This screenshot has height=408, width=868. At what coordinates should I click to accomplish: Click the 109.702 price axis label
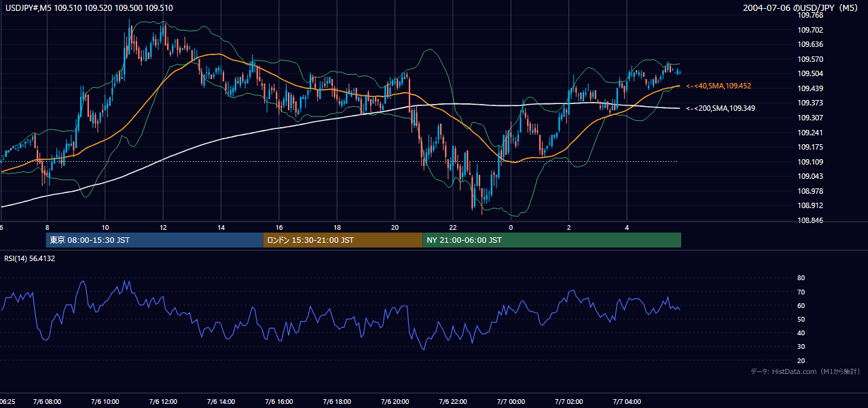click(x=810, y=30)
